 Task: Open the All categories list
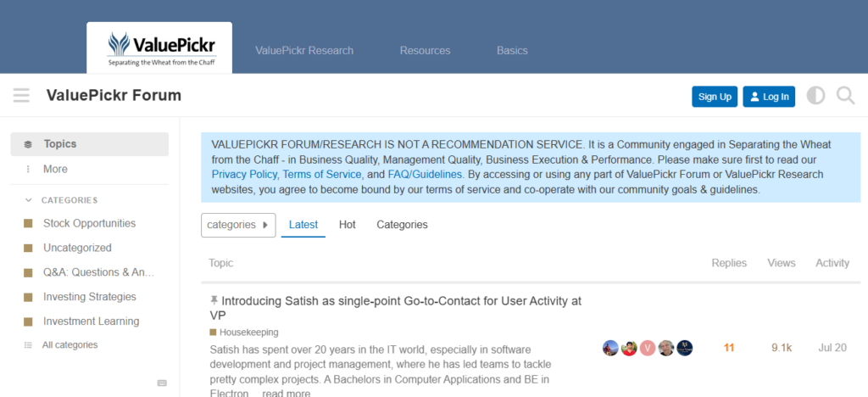(x=70, y=345)
